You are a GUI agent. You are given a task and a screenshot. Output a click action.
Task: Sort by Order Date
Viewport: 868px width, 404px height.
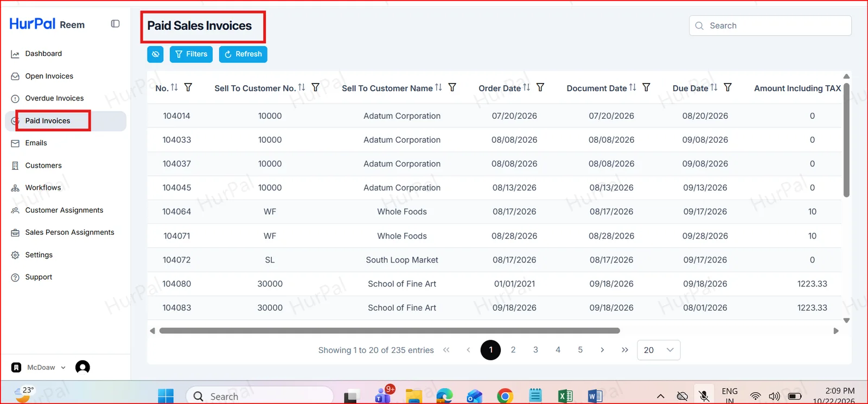coord(526,87)
